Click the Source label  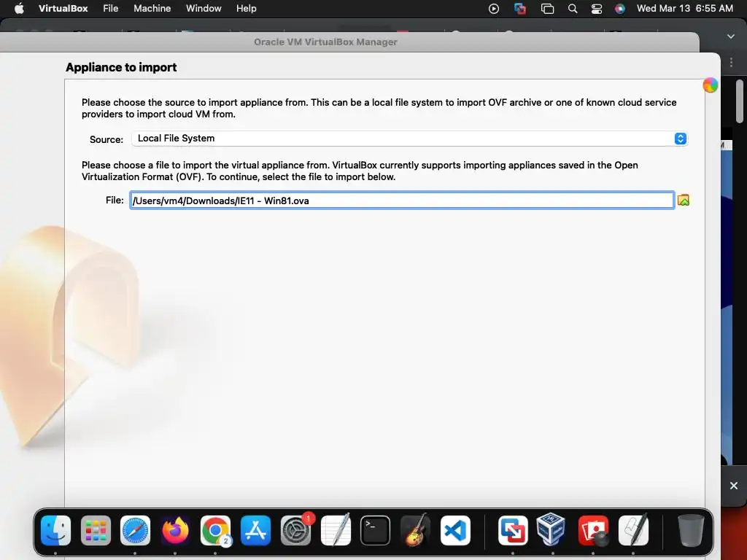[x=107, y=139]
